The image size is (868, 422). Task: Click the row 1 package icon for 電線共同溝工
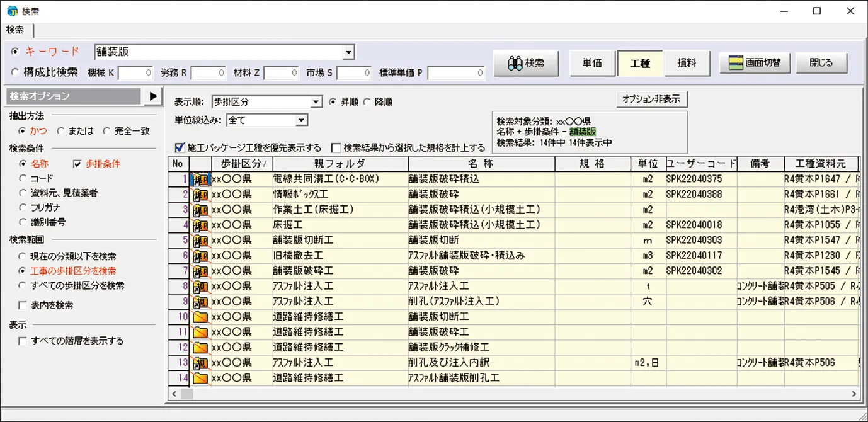[200, 179]
